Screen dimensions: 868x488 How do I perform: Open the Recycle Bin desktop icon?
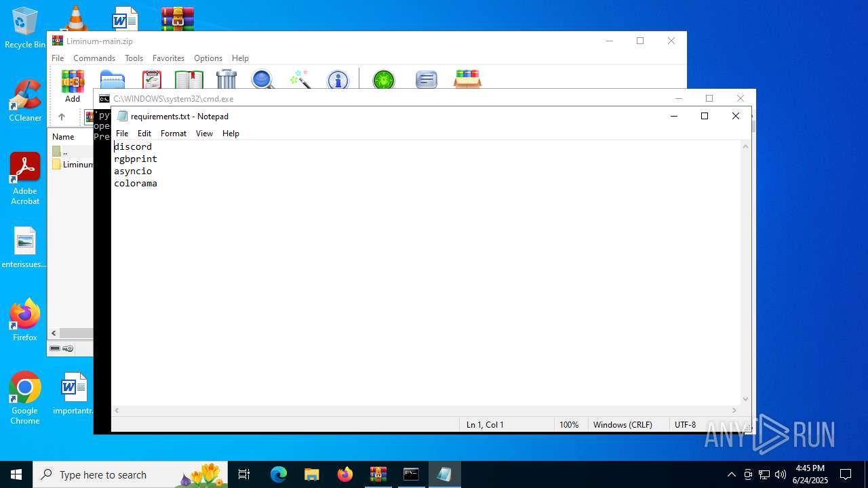pyautogui.click(x=25, y=28)
